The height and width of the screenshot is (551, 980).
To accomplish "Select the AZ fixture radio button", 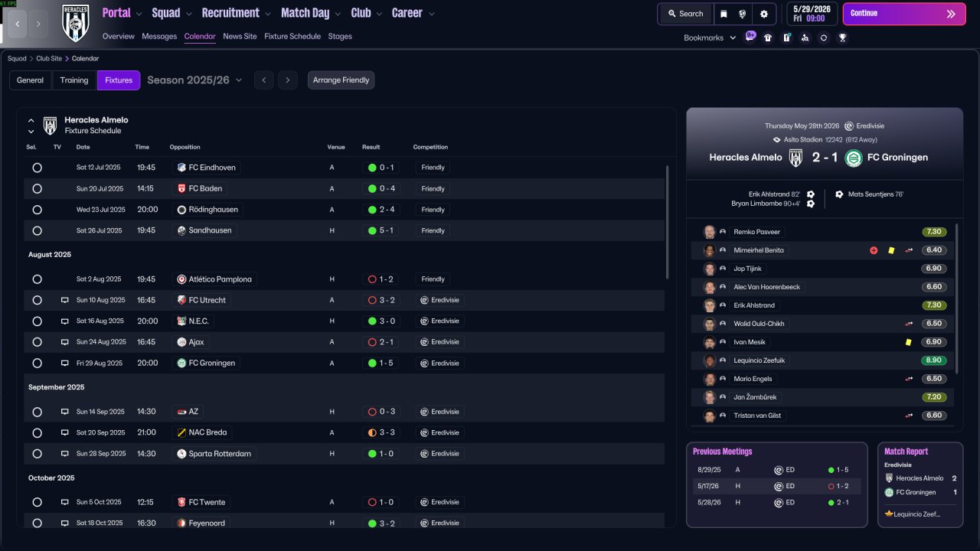I will (x=37, y=412).
